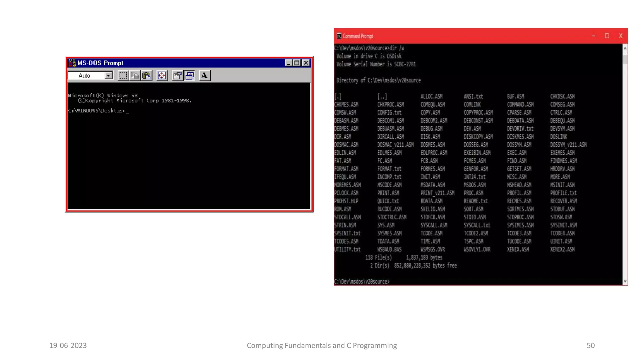Click the file name DOSLINK
Image resolution: width=644 pixels, height=362 pixels.
click(x=558, y=137)
